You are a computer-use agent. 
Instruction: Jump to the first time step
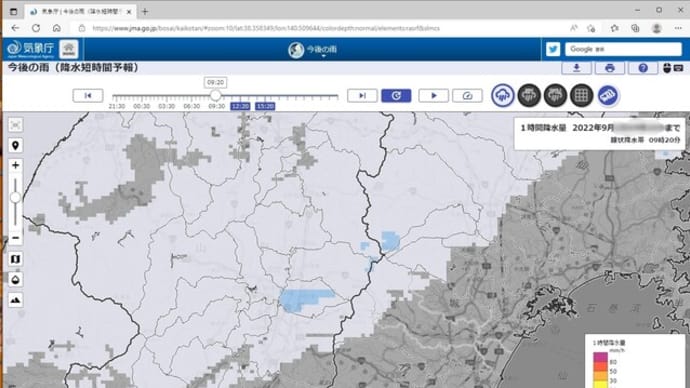pos(88,95)
